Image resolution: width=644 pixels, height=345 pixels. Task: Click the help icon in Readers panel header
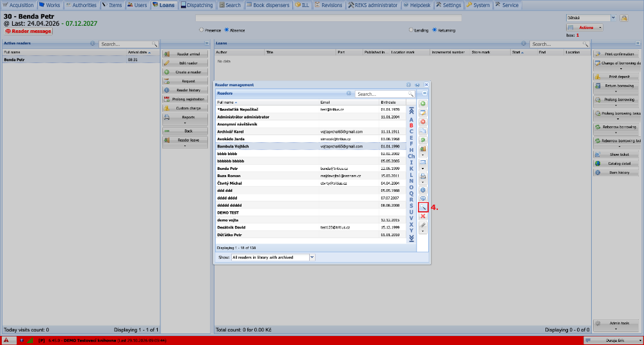pos(348,93)
